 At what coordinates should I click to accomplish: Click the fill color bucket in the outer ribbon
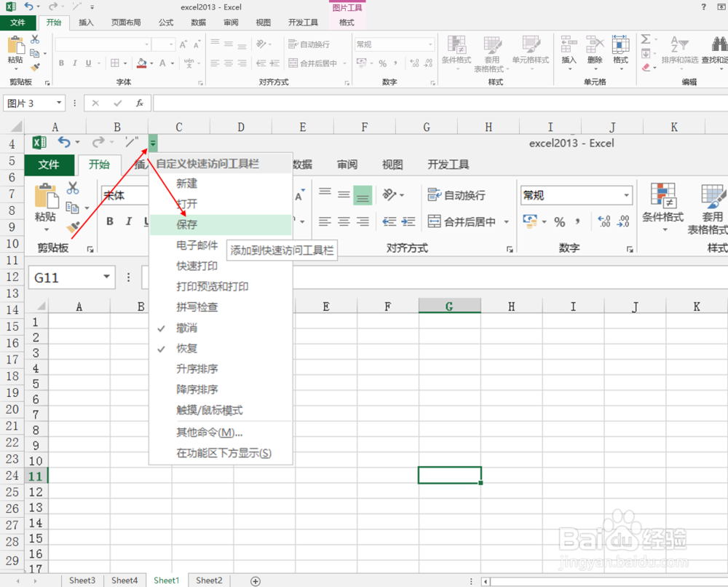(142, 63)
